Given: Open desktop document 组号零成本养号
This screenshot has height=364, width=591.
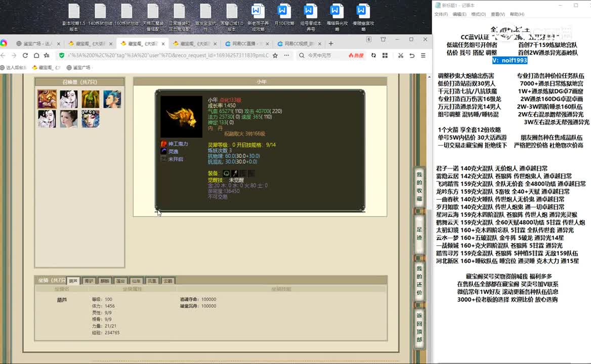Looking at the screenshot, I should point(311,17).
